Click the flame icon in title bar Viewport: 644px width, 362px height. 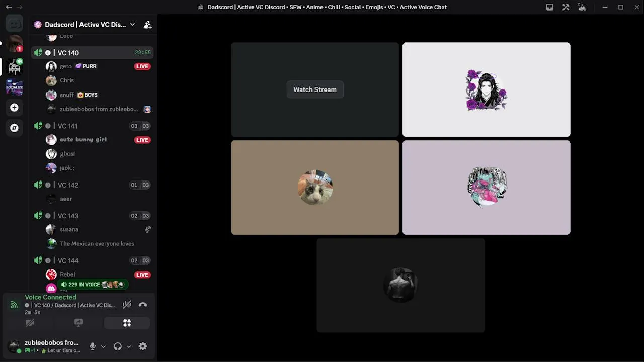pyautogui.click(x=582, y=7)
